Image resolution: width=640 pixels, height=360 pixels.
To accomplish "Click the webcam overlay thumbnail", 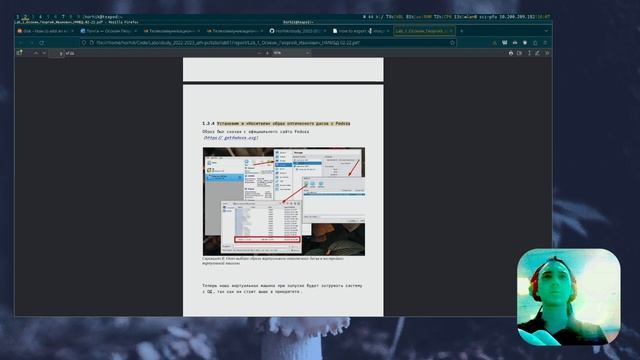I will click(569, 297).
